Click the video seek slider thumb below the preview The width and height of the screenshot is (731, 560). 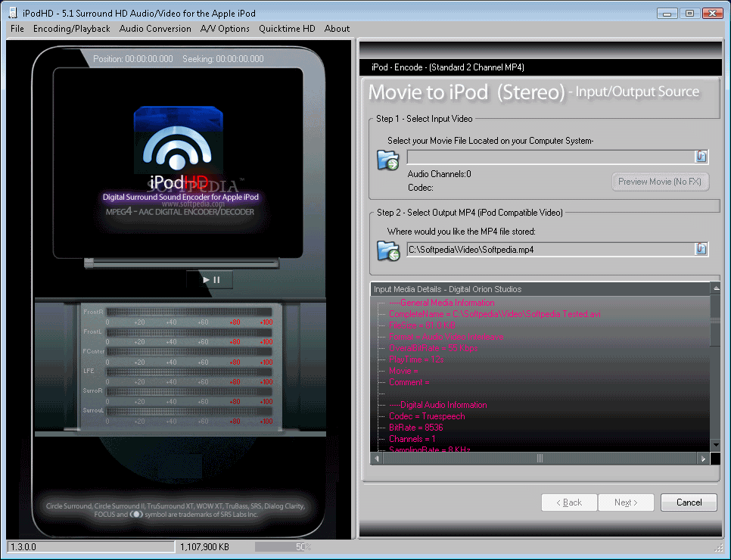click(x=89, y=263)
